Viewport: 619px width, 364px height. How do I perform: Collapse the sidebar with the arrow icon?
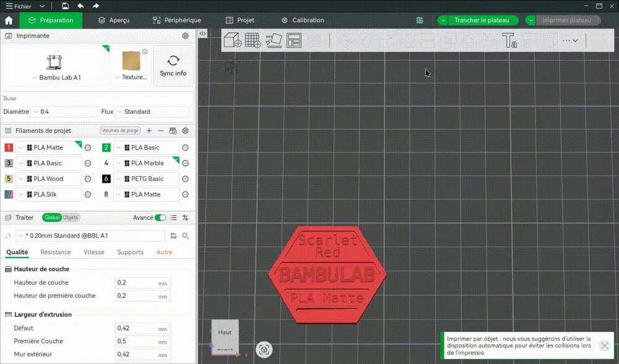coord(202,34)
